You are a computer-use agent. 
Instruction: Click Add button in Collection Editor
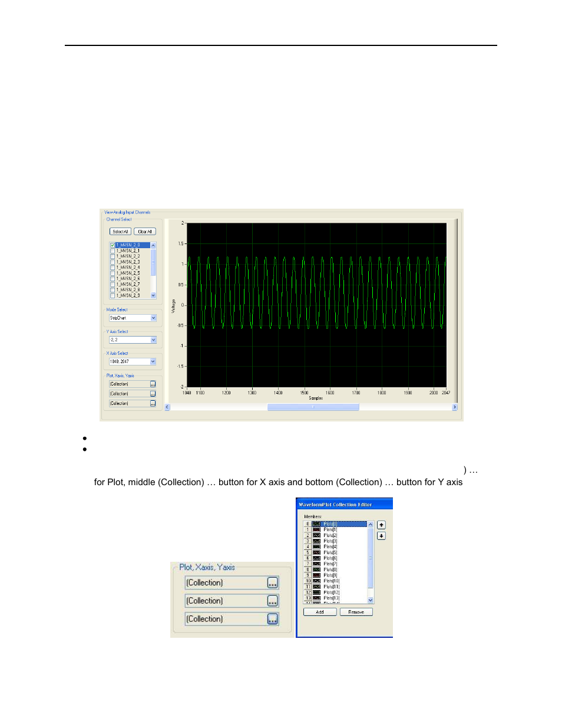[x=320, y=612]
